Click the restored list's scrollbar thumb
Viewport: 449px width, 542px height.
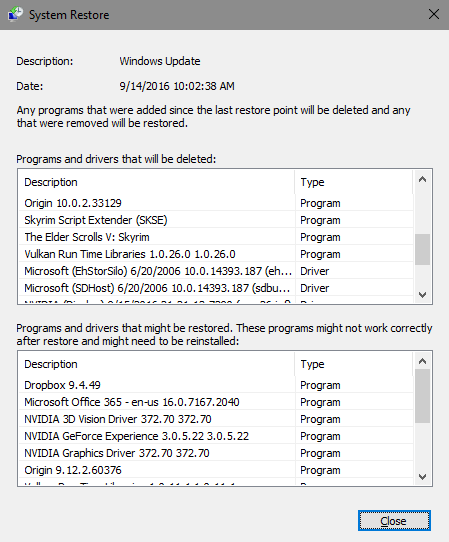[x=422, y=396]
